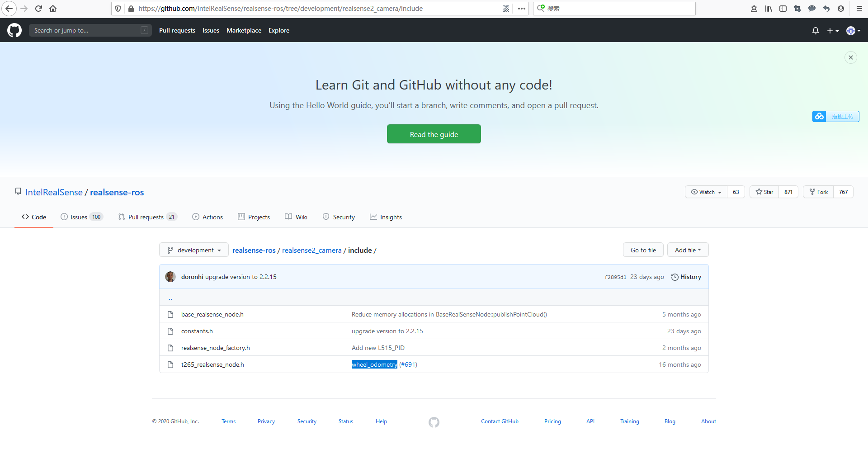This screenshot has height=454, width=868.
Task: Open Issues in top navigation
Action: click(211, 30)
